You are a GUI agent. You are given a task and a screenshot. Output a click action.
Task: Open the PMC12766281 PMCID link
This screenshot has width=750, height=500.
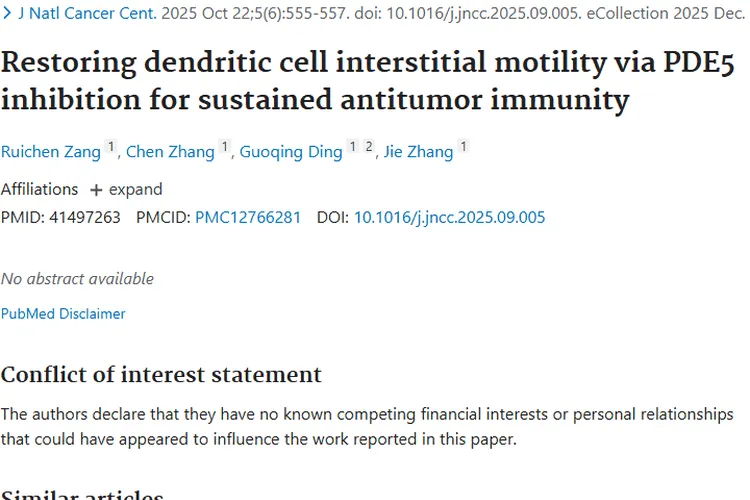(x=248, y=217)
